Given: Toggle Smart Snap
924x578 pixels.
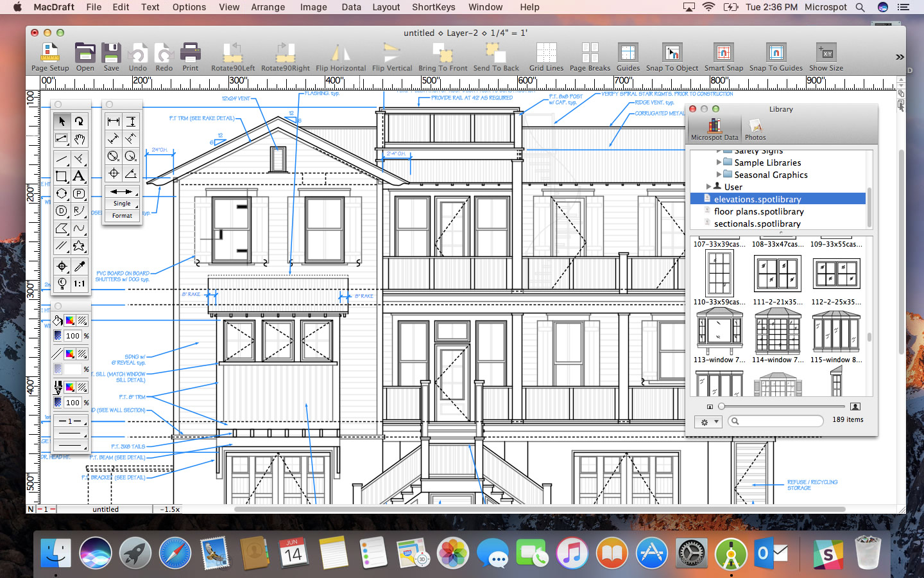Looking at the screenshot, I should tap(724, 57).
